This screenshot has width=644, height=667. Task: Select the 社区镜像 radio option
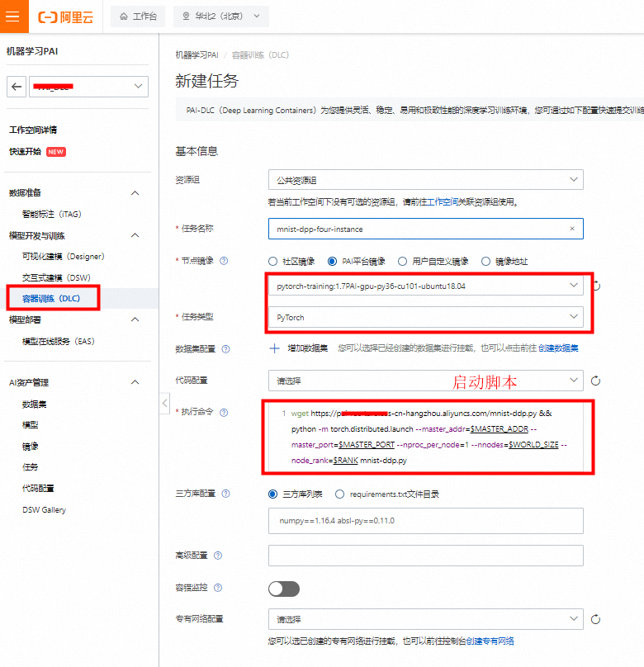(x=273, y=261)
